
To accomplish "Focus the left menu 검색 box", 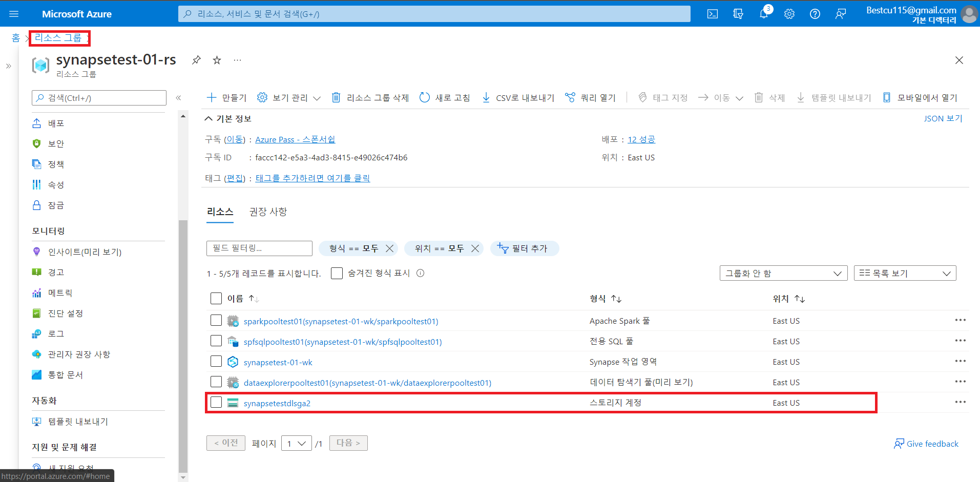I will point(99,98).
